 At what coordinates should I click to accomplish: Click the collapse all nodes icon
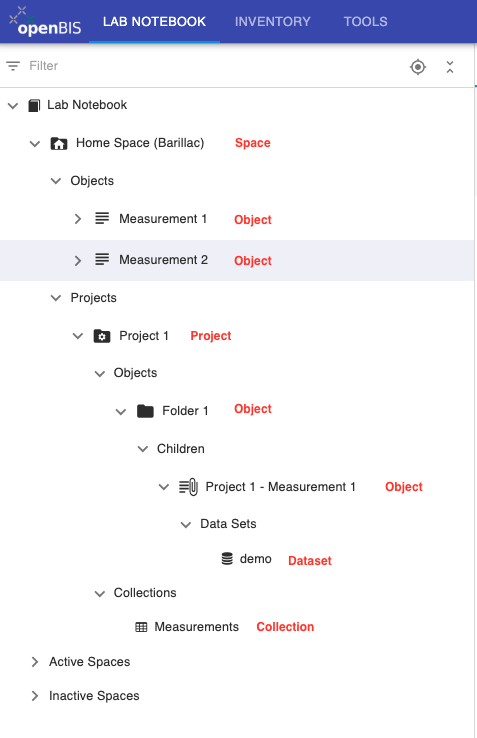pyautogui.click(x=450, y=67)
